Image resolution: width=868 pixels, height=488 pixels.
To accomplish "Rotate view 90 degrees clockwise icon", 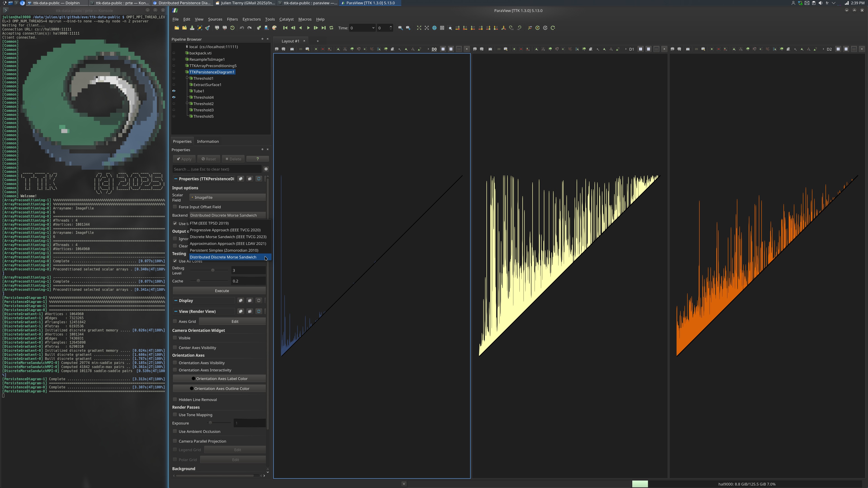I will click(x=512, y=28).
